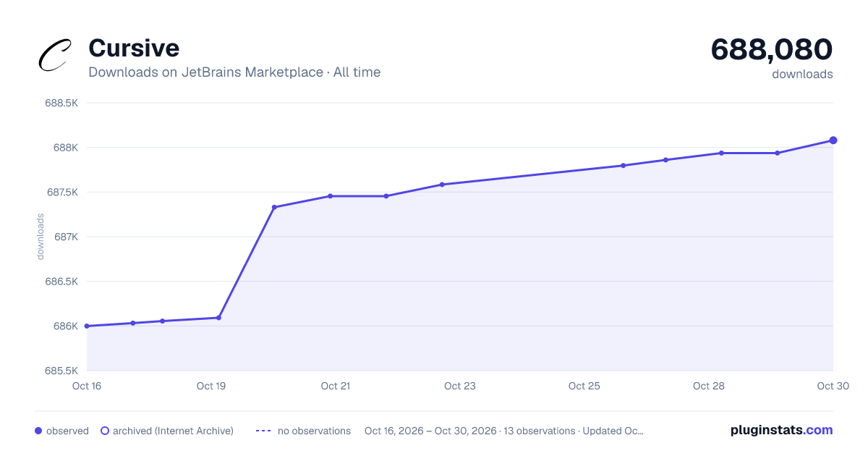Click the Cursive title heading
This screenshot has width=868, height=456.
[134, 48]
